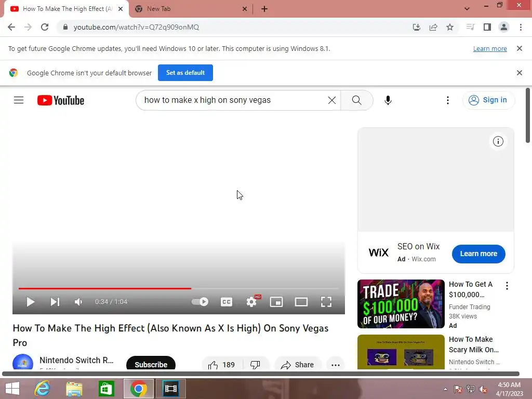Click the address bar URL
The width and height of the screenshot is (532, 399).
[x=136, y=27]
